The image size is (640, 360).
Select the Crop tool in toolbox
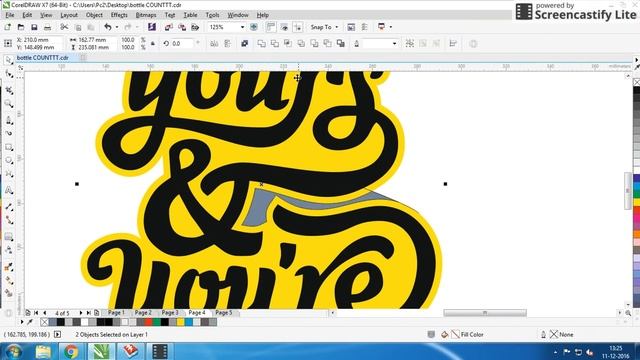click(9, 90)
